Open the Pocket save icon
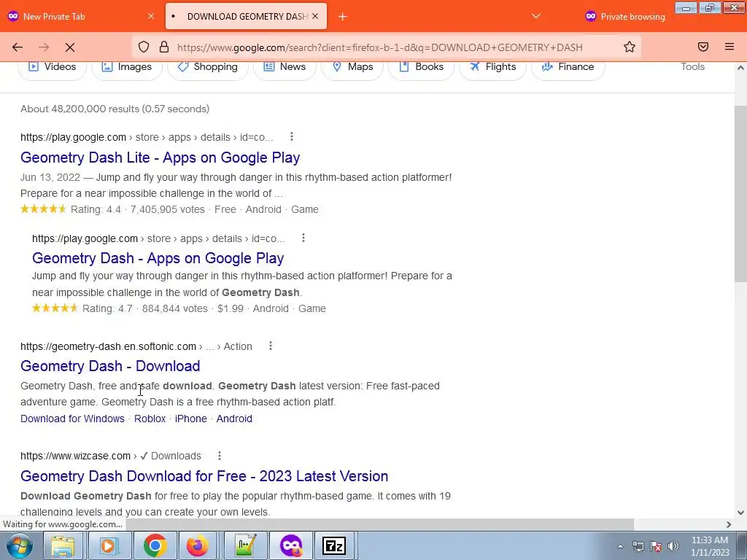Viewport: 747px width, 560px height. [x=703, y=47]
